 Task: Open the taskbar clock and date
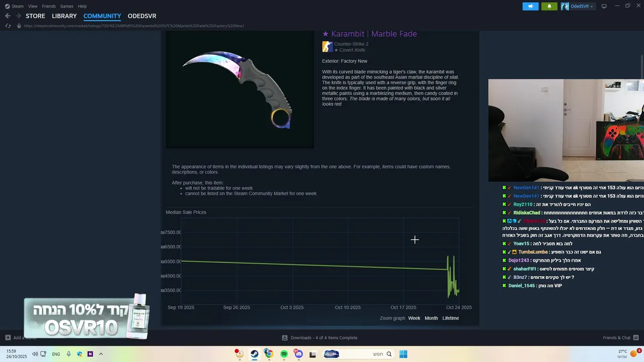click(16, 354)
